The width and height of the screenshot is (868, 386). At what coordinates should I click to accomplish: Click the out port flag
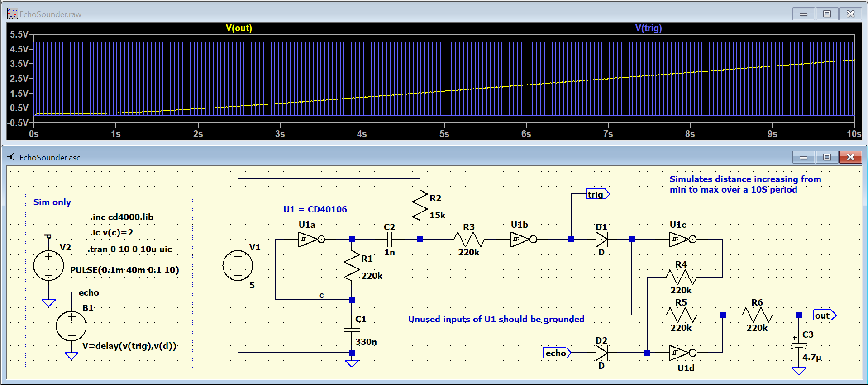point(825,315)
